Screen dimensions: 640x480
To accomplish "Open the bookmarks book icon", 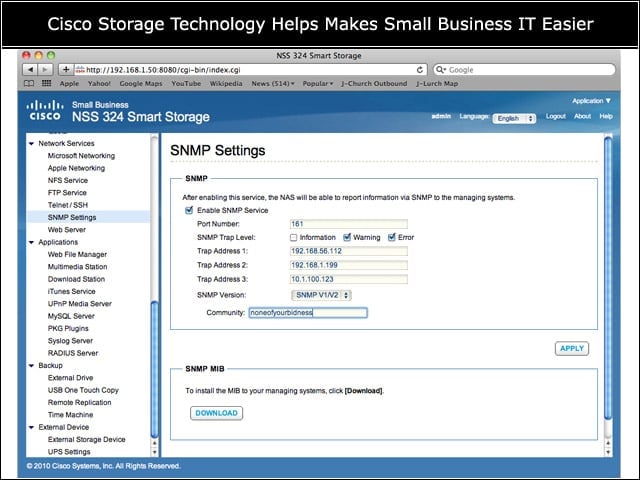I will 29,83.
